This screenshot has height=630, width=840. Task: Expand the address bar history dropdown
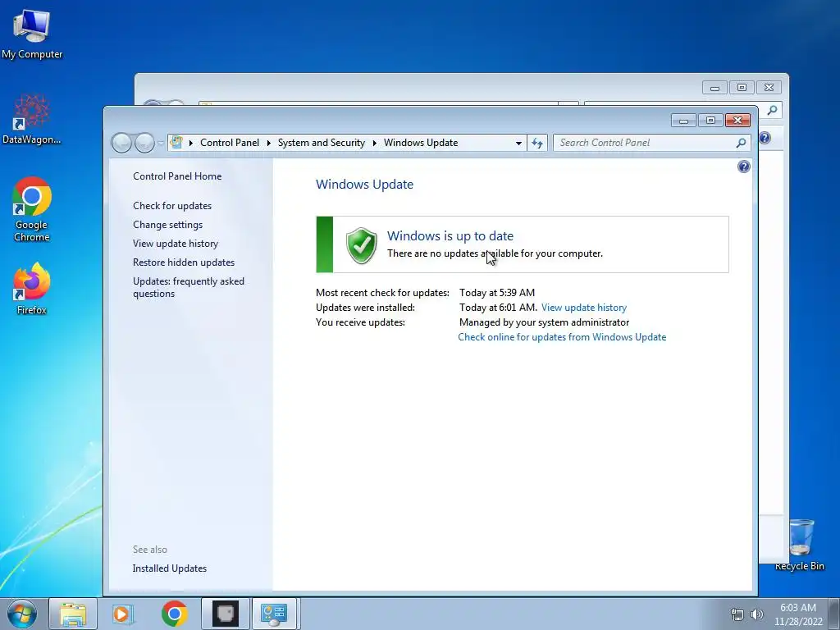[x=518, y=143]
